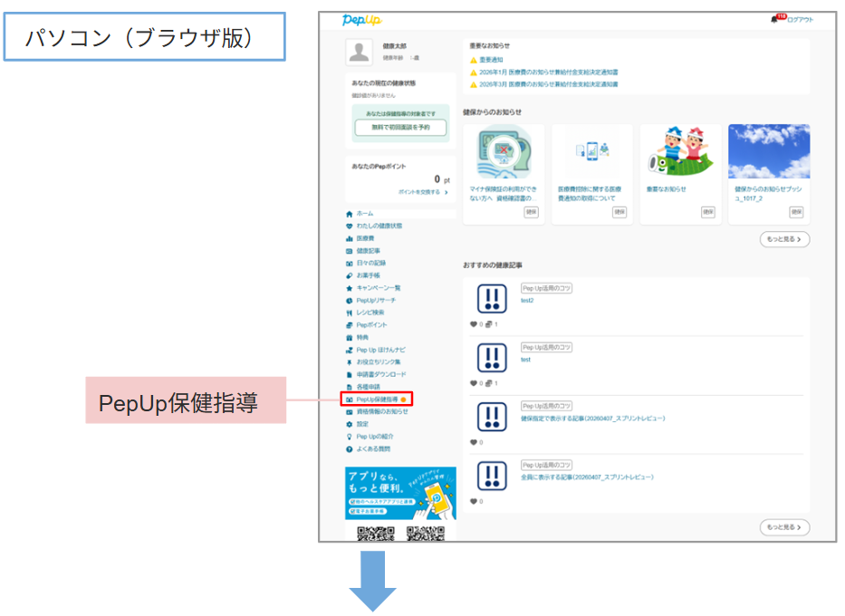
Task: Click the star icon for キャンペーン一覧
Action: pos(350,288)
